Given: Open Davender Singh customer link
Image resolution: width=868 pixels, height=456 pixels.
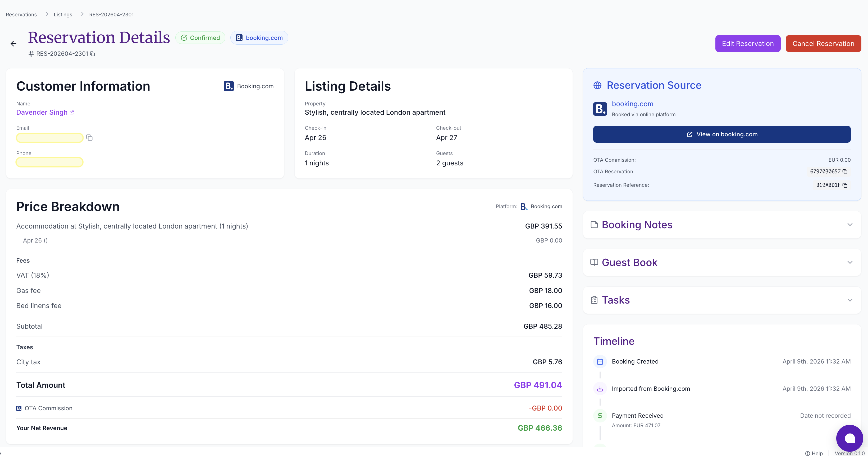Looking at the screenshot, I should 42,112.
